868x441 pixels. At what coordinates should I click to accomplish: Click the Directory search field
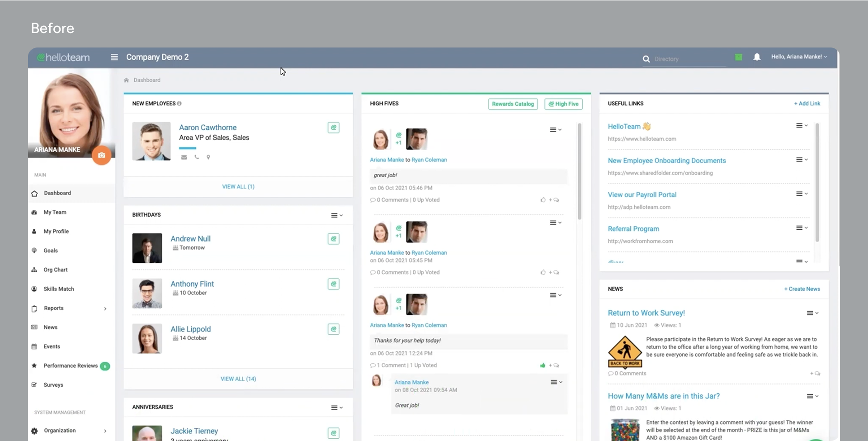(689, 59)
